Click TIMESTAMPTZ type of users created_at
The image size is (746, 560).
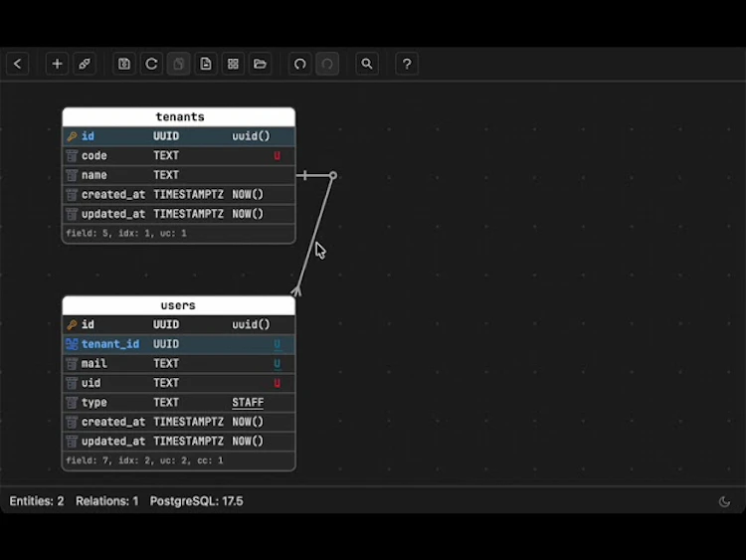click(x=188, y=422)
